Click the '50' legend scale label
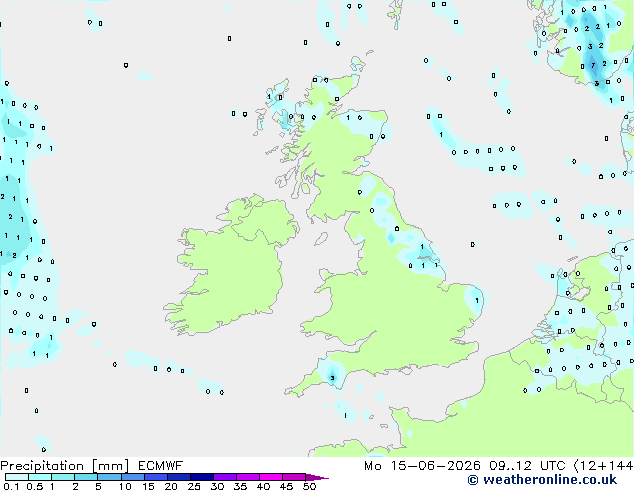 coord(310,486)
